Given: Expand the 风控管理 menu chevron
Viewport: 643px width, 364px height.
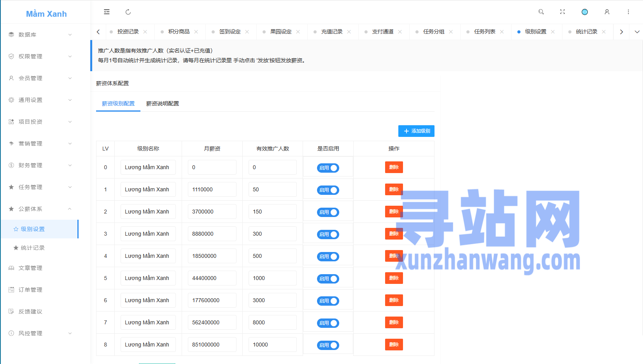Looking at the screenshot, I should [70, 333].
